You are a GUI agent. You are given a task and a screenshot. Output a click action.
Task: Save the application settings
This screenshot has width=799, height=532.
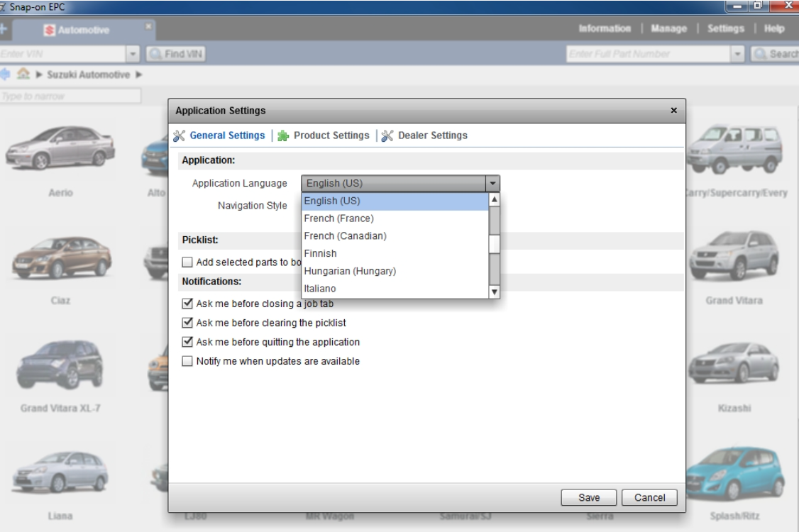[x=588, y=497]
